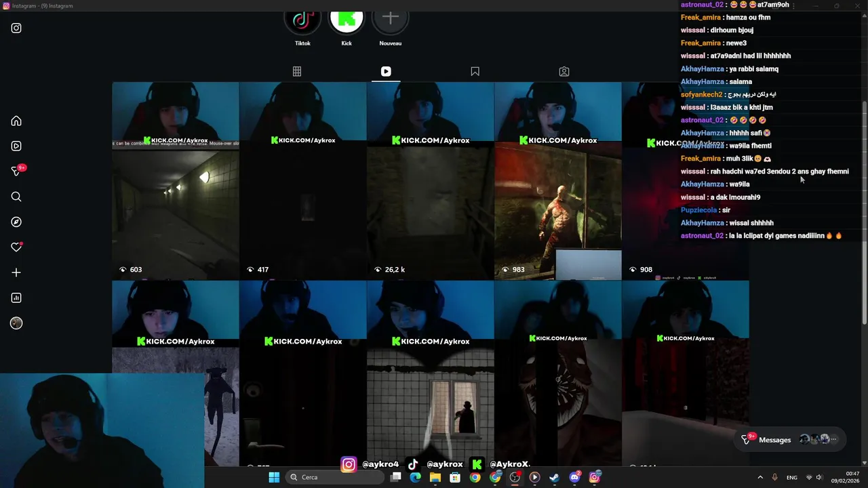Open profile avatar in the sidebar
Screen dimensions: 868x488
(x=16, y=323)
